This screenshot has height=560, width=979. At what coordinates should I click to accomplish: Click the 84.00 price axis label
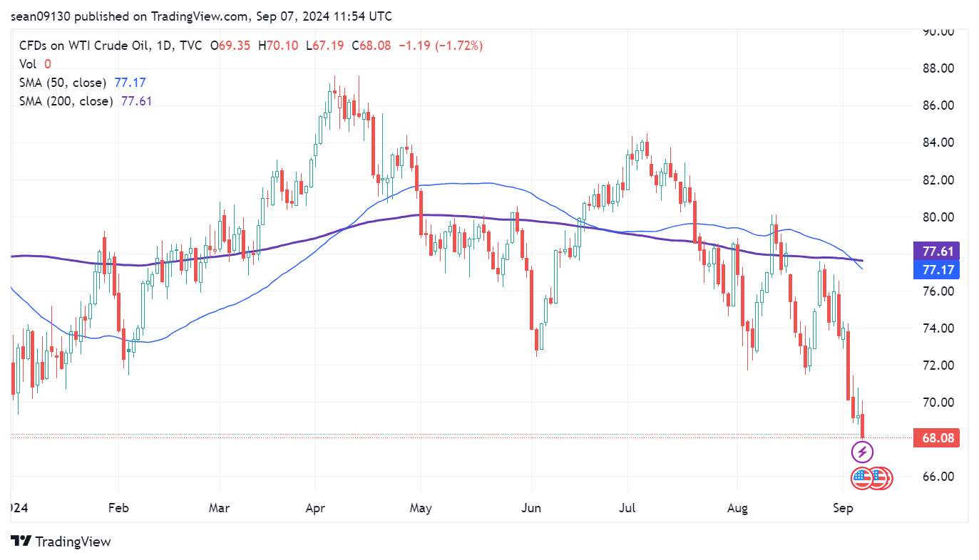click(938, 142)
